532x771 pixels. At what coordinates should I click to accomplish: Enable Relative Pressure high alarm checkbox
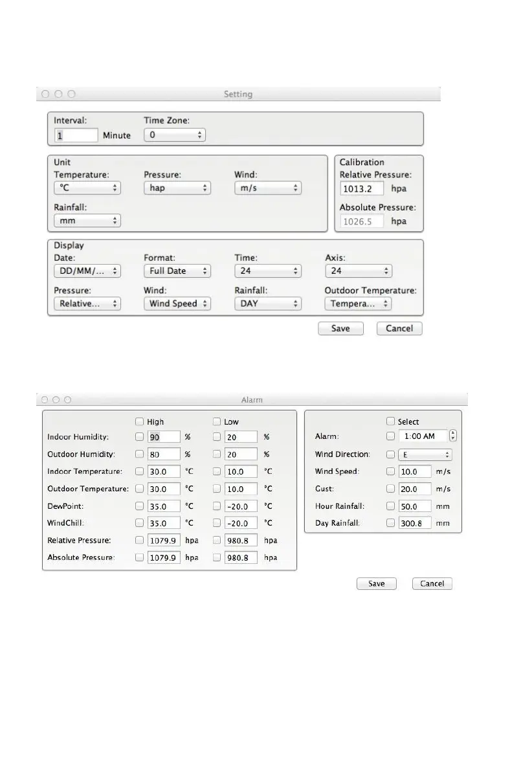tap(140, 541)
